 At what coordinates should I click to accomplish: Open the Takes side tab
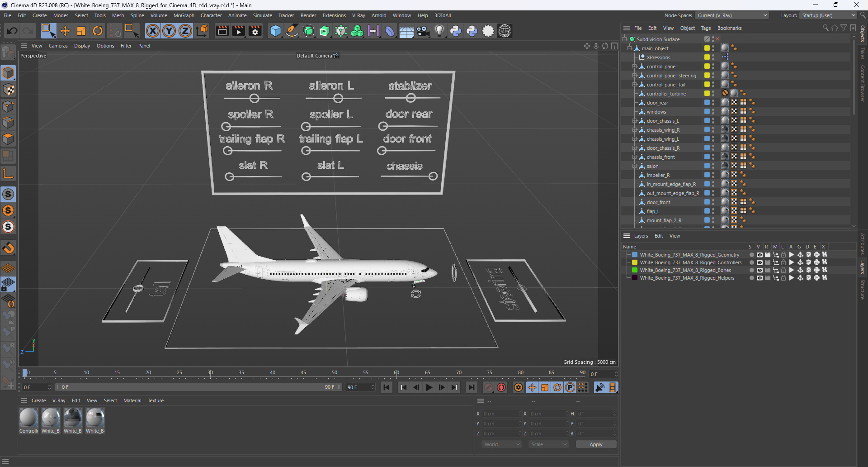[863, 53]
